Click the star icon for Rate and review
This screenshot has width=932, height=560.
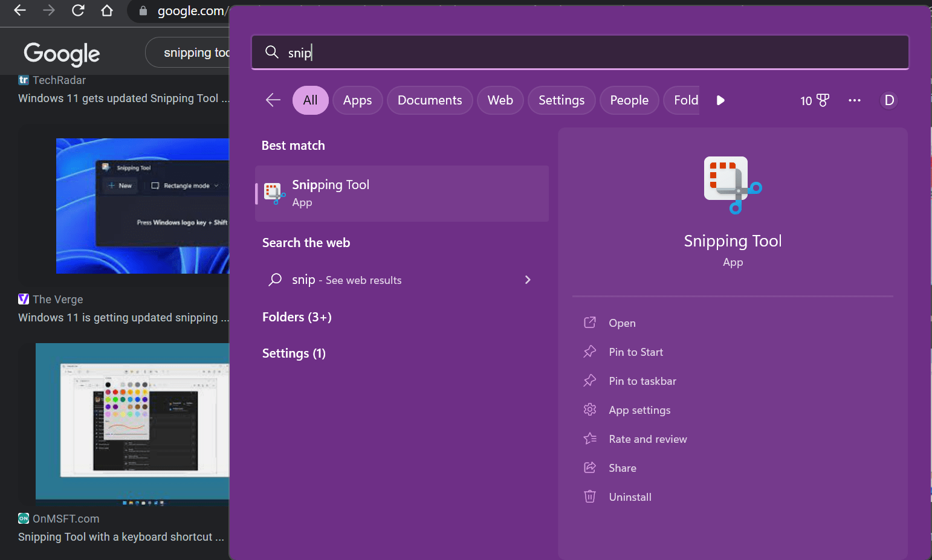click(x=590, y=439)
